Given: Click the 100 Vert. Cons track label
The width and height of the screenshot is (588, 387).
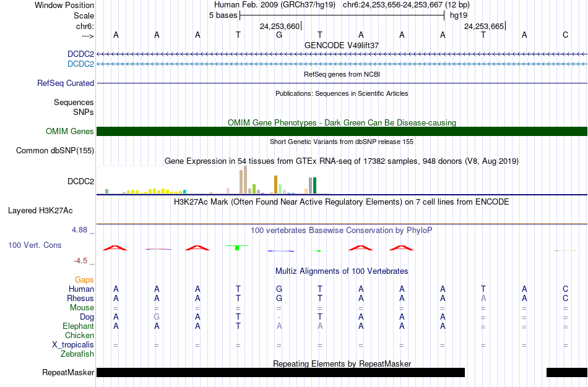Looking at the screenshot, I should pos(35,245).
